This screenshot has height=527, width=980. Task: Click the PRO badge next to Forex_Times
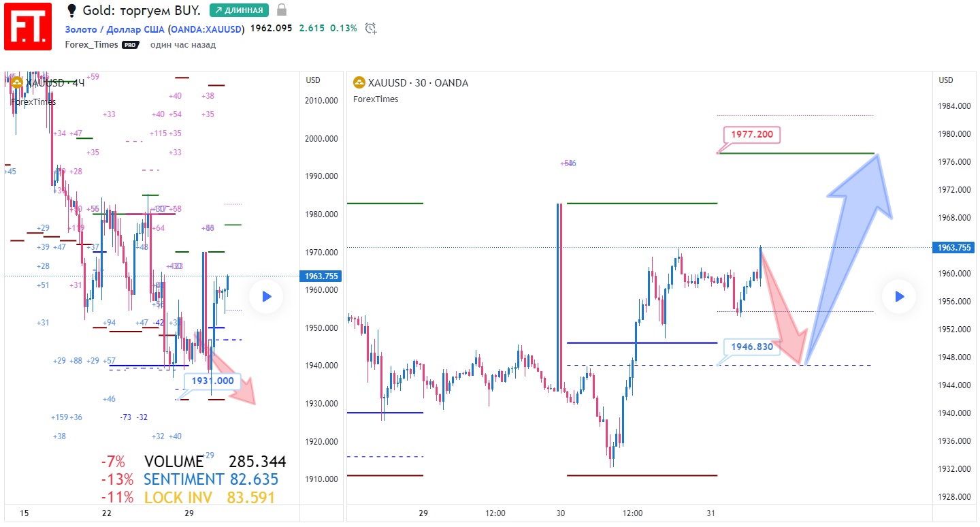pos(131,45)
